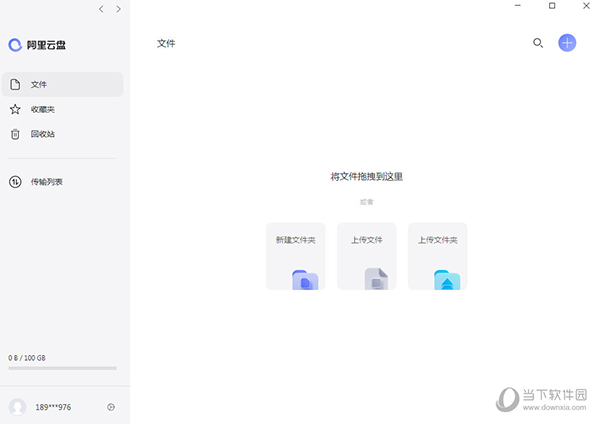Click the account name 189***976
600x424 pixels.
(53, 407)
